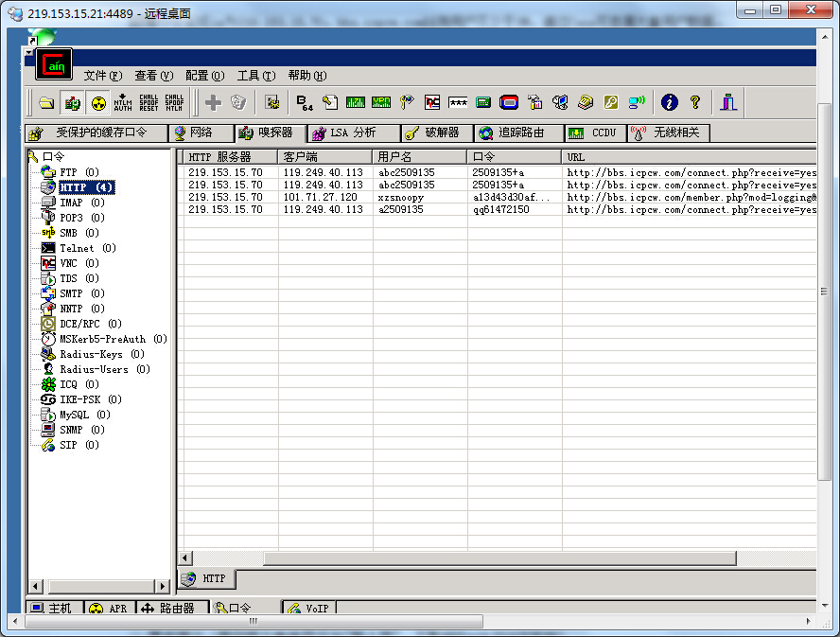Screen dimensions: 840x637
Task: Sort by the 客户端 column header
Action: 325,156
